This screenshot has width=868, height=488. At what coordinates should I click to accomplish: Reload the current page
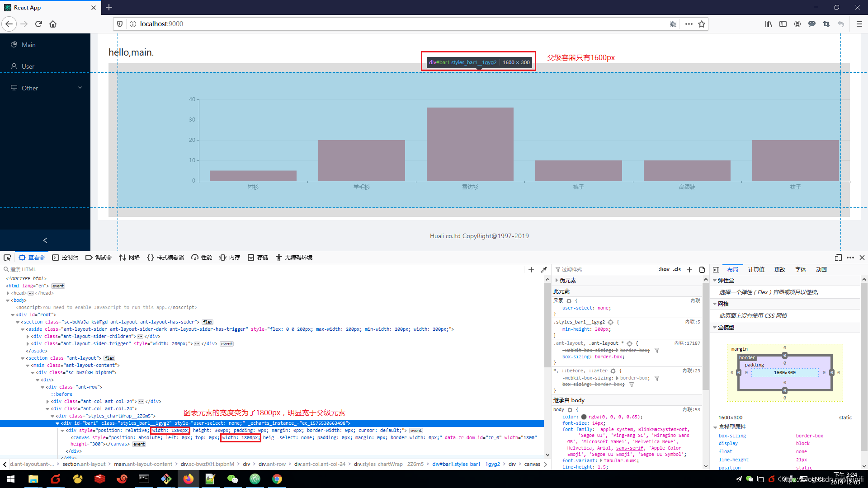(x=38, y=24)
